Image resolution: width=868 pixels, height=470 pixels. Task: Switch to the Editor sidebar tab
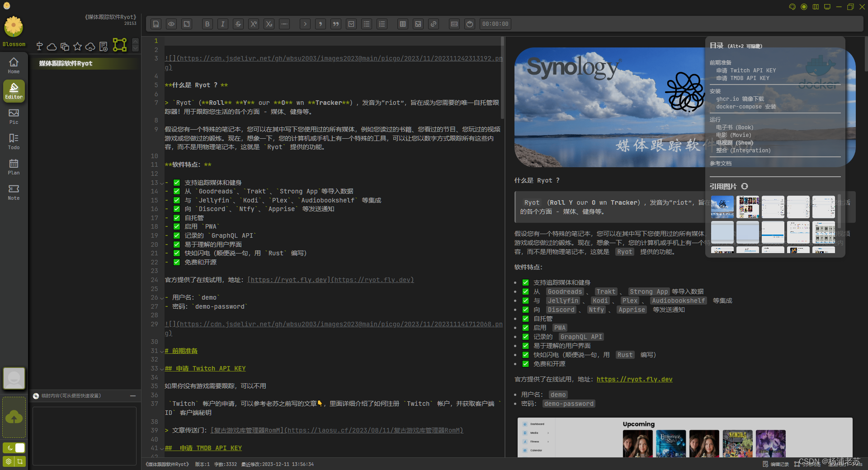coord(14,91)
